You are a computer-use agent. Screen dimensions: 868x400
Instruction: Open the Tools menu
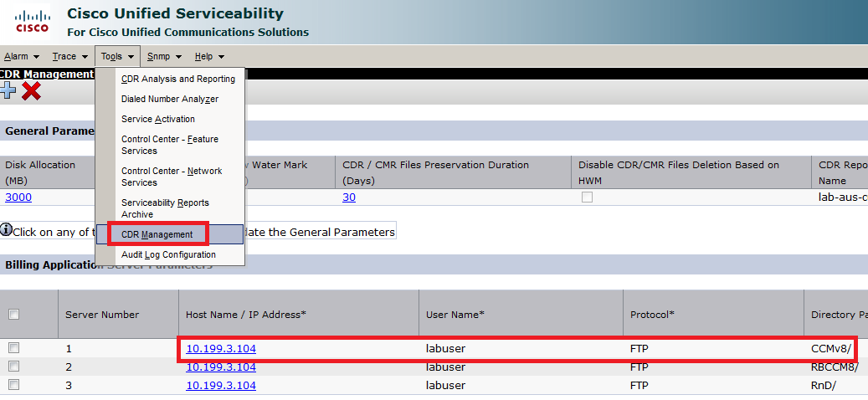click(117, 56)
